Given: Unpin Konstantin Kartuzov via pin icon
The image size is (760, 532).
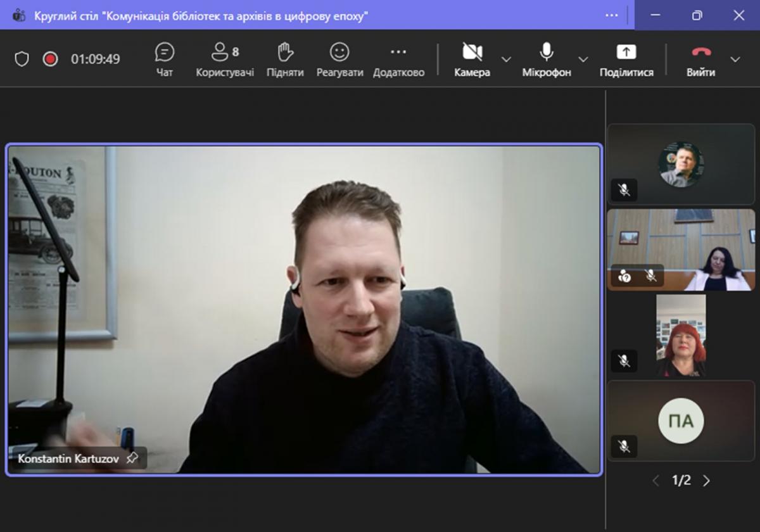Looking at the screenshot, I should [x=132, y=458].
